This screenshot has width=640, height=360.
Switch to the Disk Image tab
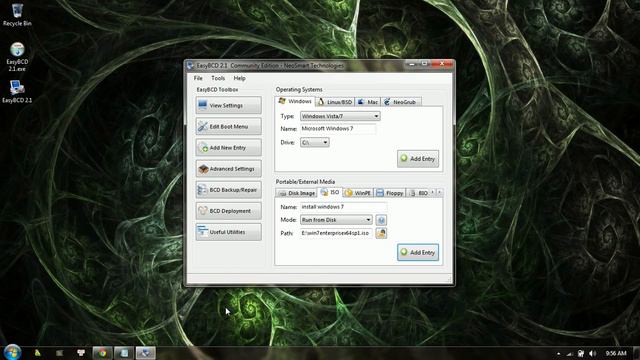[297, 193]
